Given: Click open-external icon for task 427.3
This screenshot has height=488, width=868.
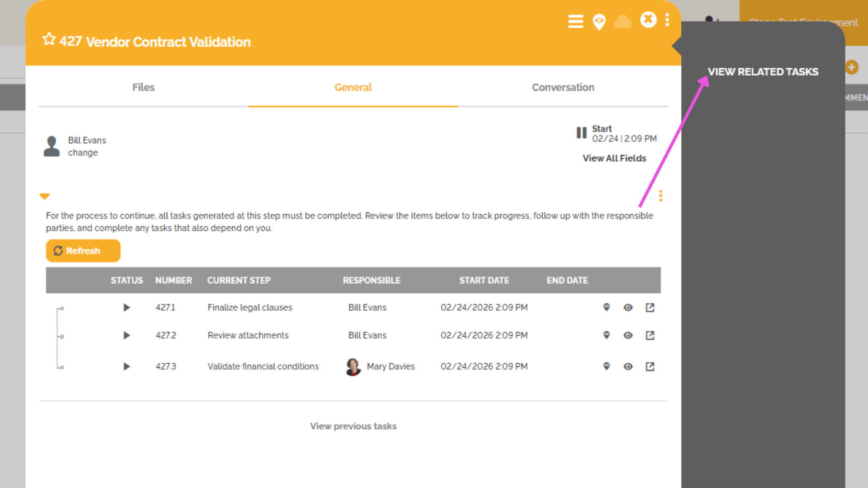Looking at the screenshot, I should (x=650, y=366).
